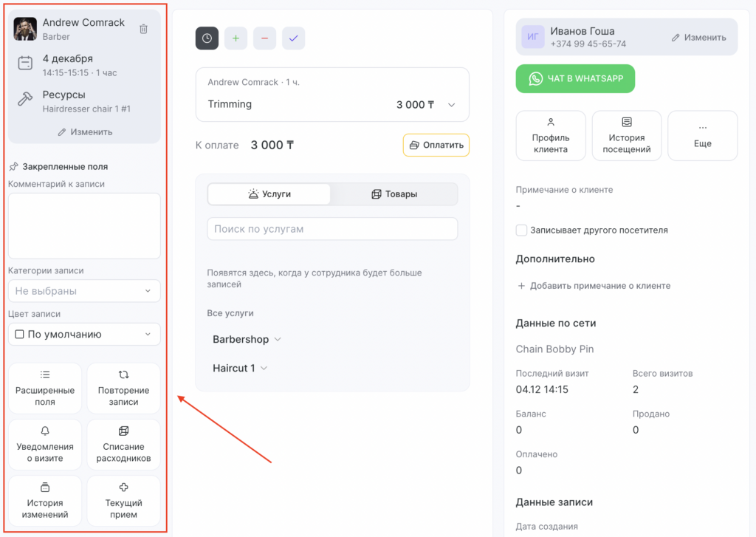Click the blue checkmark status icon
756x537 pixels.
point(293,38)
